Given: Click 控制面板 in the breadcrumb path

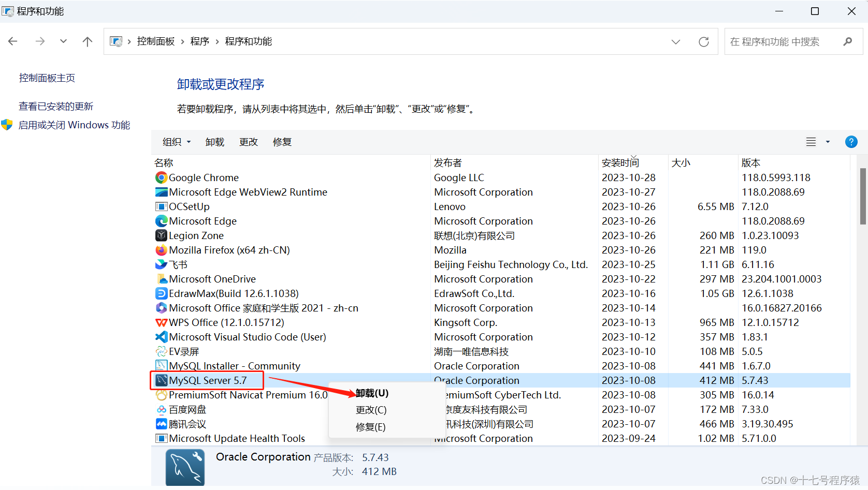Looking at the screenshot, I should point(156,41).
